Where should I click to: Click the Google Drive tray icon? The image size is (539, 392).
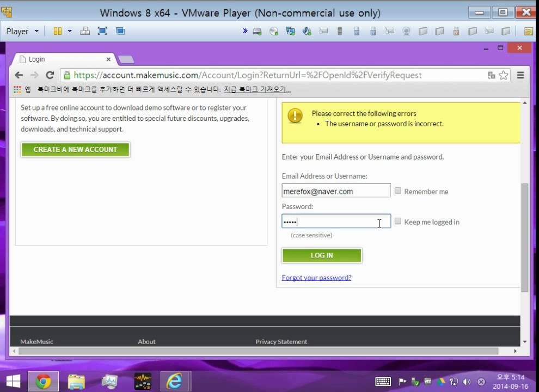click(440, 381)
